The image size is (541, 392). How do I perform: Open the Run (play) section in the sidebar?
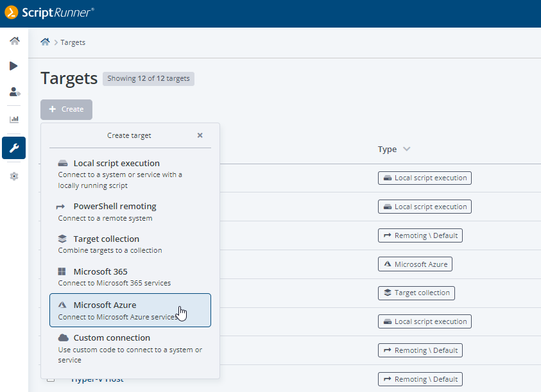[13, 66]
